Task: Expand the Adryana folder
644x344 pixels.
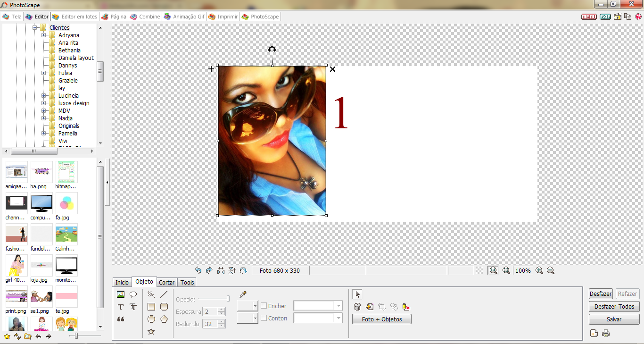Action: (x=43, y=35)
